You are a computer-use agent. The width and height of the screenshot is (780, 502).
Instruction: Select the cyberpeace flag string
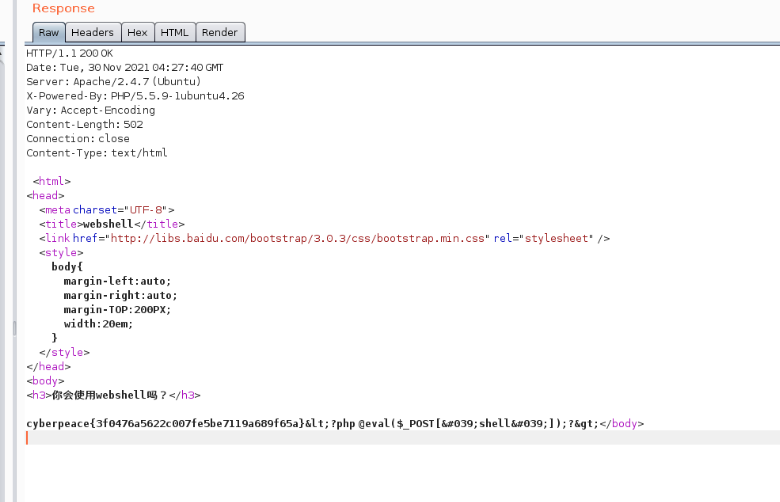pyautogui.click(x=166, y=424)
